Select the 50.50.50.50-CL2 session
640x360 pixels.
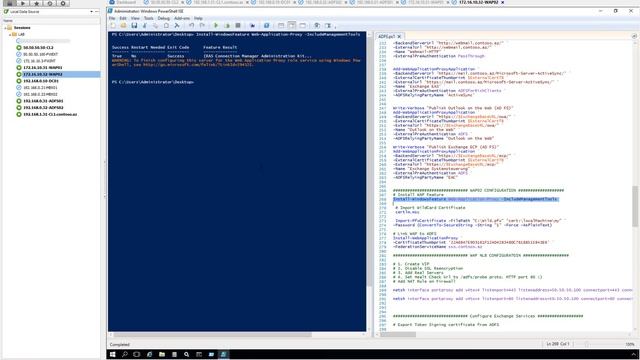pyautogui.click(x=38, y=48)
